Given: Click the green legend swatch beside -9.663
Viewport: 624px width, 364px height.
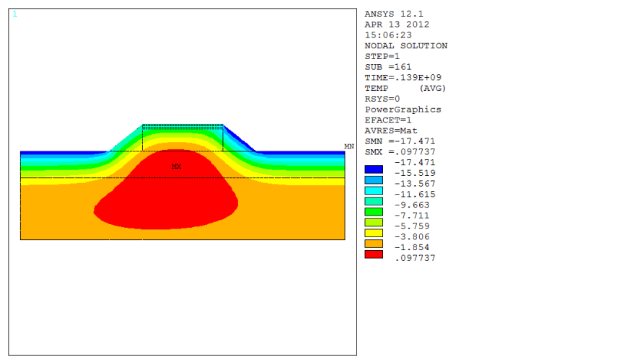Looking at the screenshot, I should point(374,212).
